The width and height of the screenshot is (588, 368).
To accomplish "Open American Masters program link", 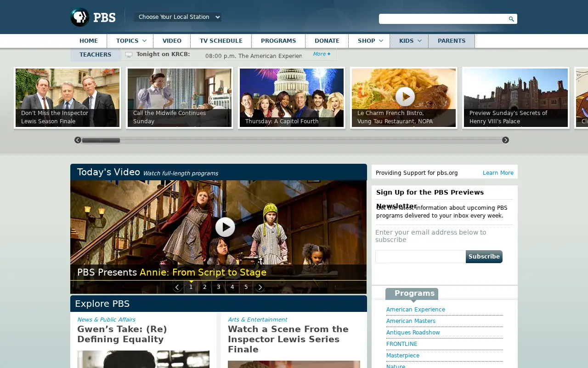I will (x=411, y=321).
